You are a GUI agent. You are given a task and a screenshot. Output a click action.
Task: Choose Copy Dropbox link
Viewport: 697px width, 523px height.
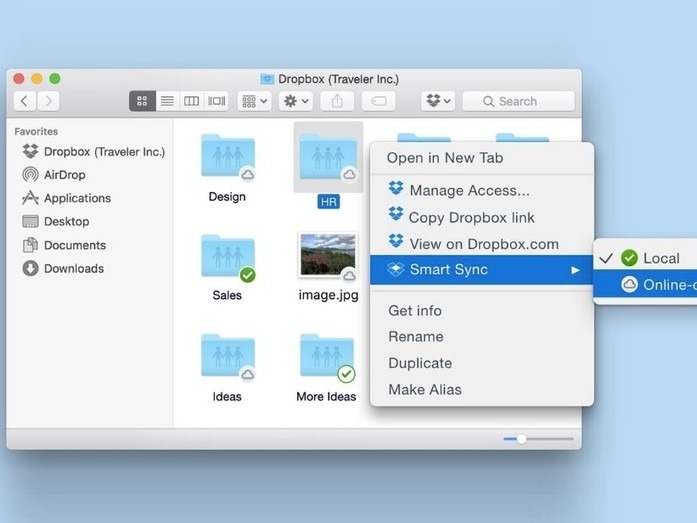pos(482,217)
